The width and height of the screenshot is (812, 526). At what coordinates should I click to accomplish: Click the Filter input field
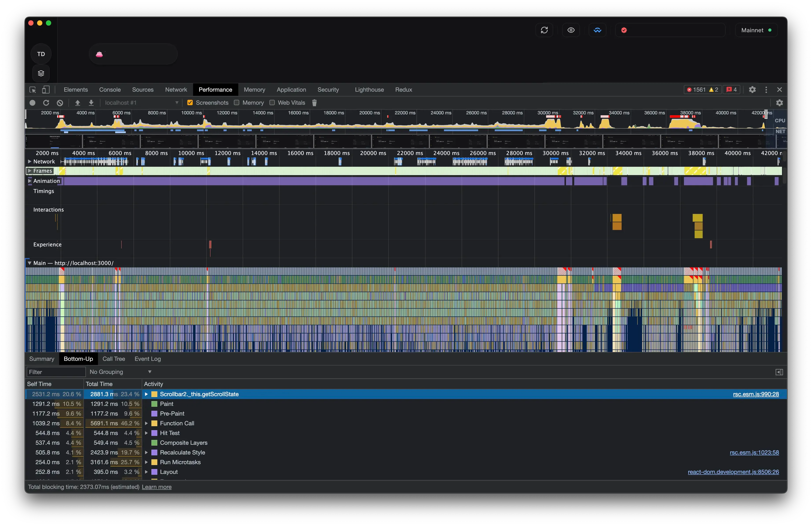click(56, 372)
